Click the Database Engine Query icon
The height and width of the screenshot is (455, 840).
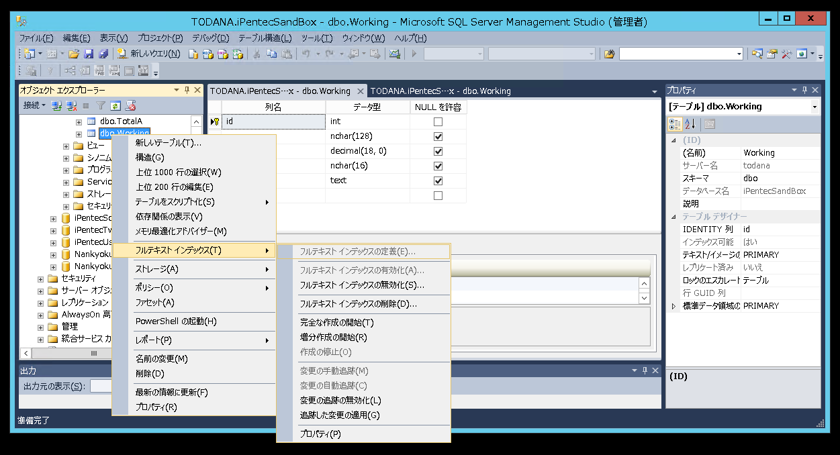pos(193,54)
